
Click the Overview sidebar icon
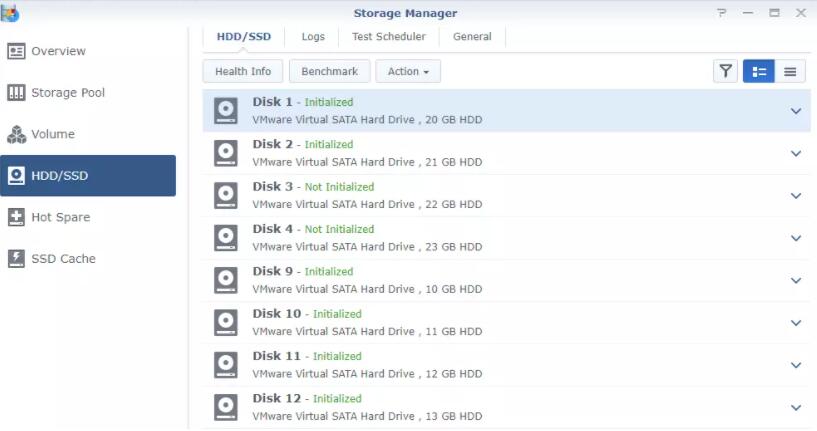pyautogui.click(x=16, y=51)
